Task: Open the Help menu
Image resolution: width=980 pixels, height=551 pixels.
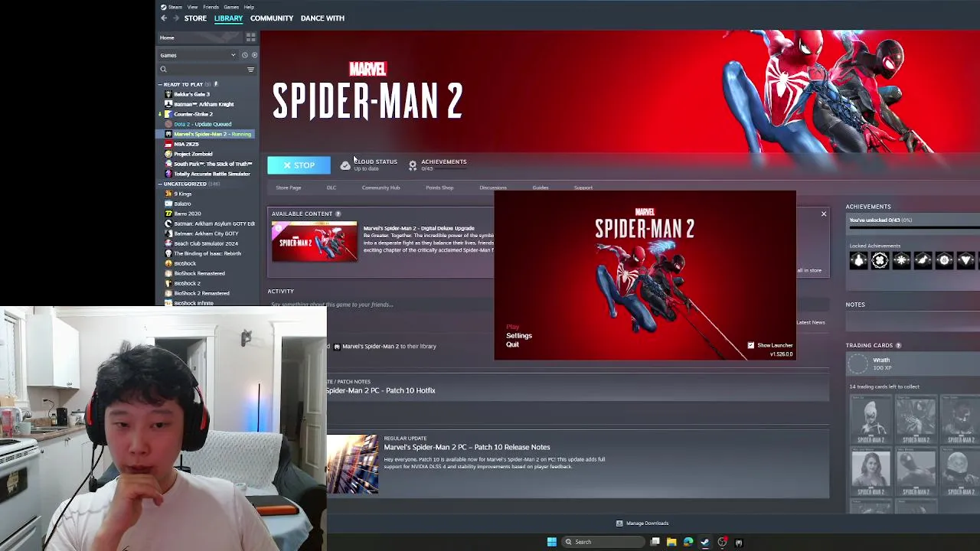Action: [x=249, y=7]
